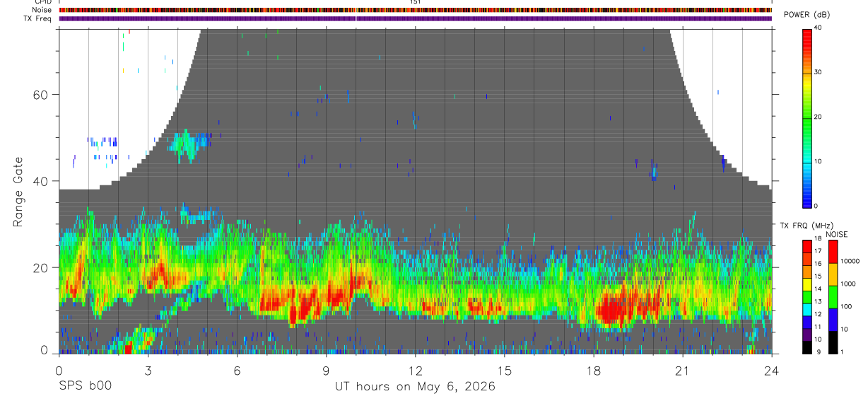Select the 10000 noise level label
The height and width of the screenshot is (401, 868).
[x=849, y=261]
